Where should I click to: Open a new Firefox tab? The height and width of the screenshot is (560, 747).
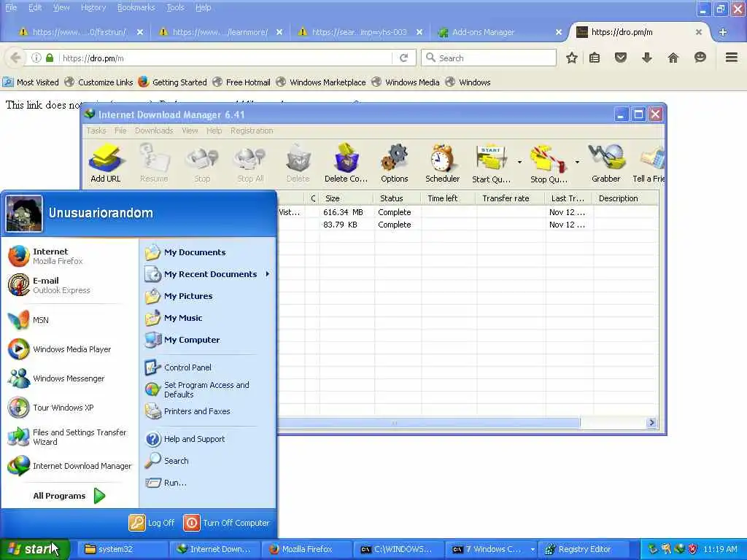click(723, 32)
